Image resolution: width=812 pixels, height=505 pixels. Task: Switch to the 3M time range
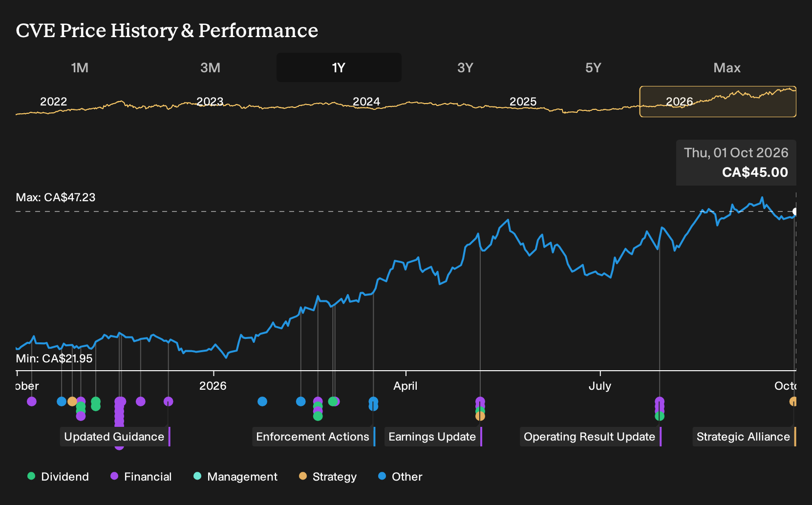tap(210, 67)
